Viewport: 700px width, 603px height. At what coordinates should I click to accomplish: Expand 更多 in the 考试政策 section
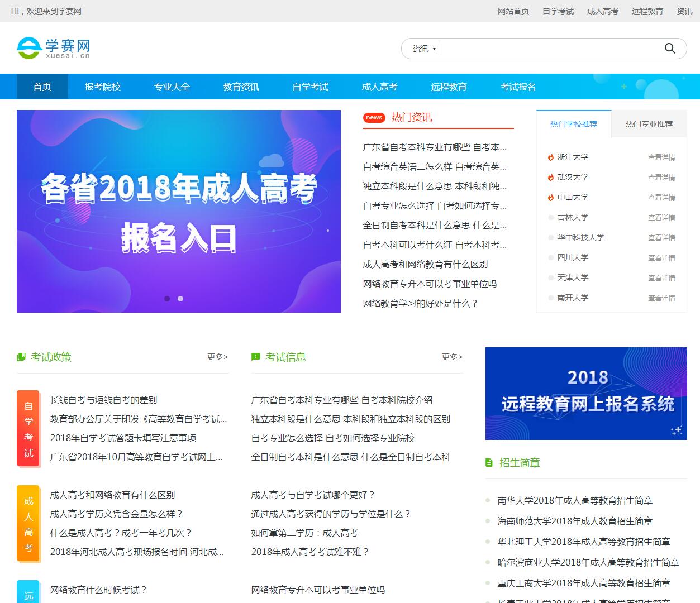click(x=217, y=357)
